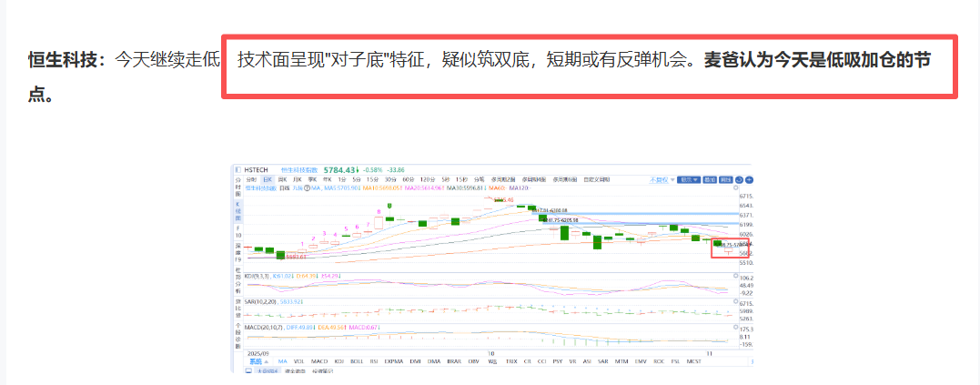Click the bold text 麦爸认为今天是低吸加仓的节

coord(817,60)
